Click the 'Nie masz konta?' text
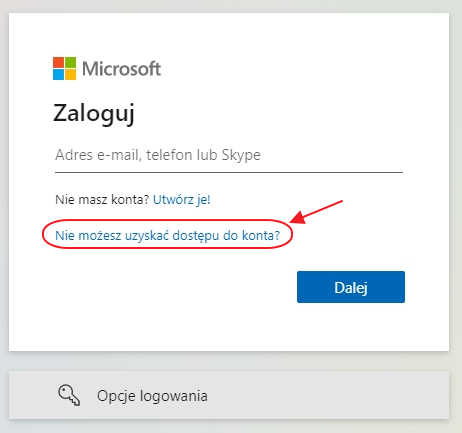The width and height of the screenshot is (462, 433). point(102,200)
